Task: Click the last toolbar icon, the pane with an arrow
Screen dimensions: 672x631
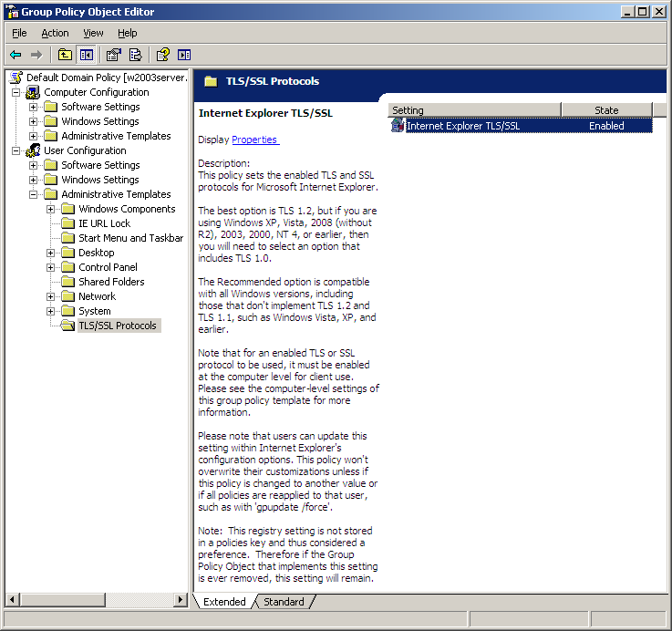Action: (184, 55)
